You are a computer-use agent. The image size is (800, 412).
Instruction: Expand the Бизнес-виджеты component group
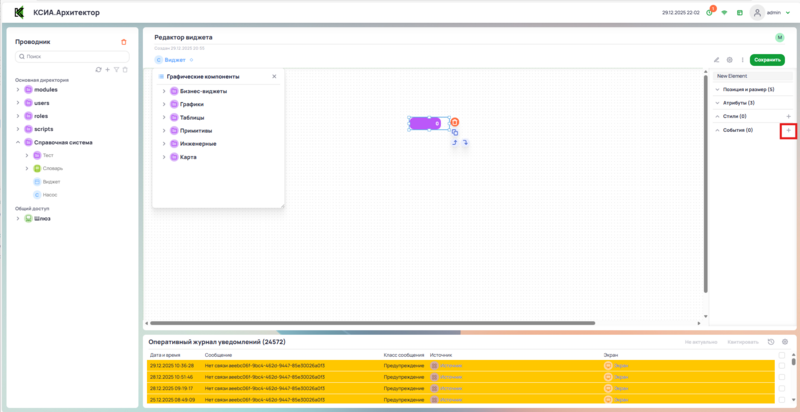(163, 91)
